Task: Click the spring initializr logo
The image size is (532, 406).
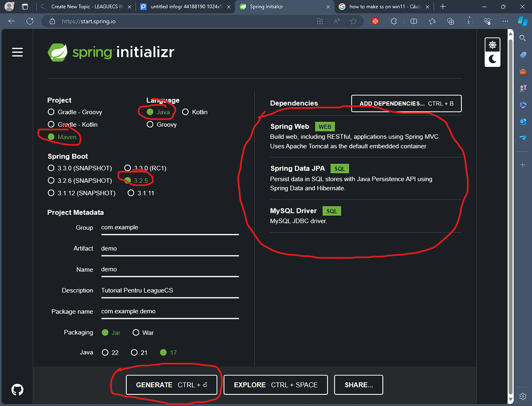Action: (111, 52)
